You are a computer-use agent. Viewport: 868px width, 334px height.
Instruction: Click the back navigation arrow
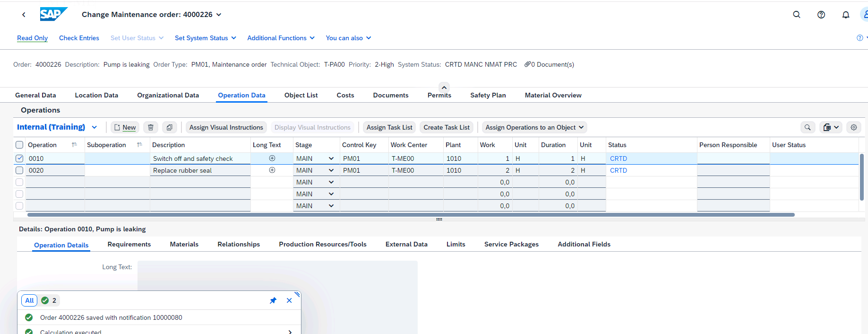pyautogui.click(x=24, y=15)
